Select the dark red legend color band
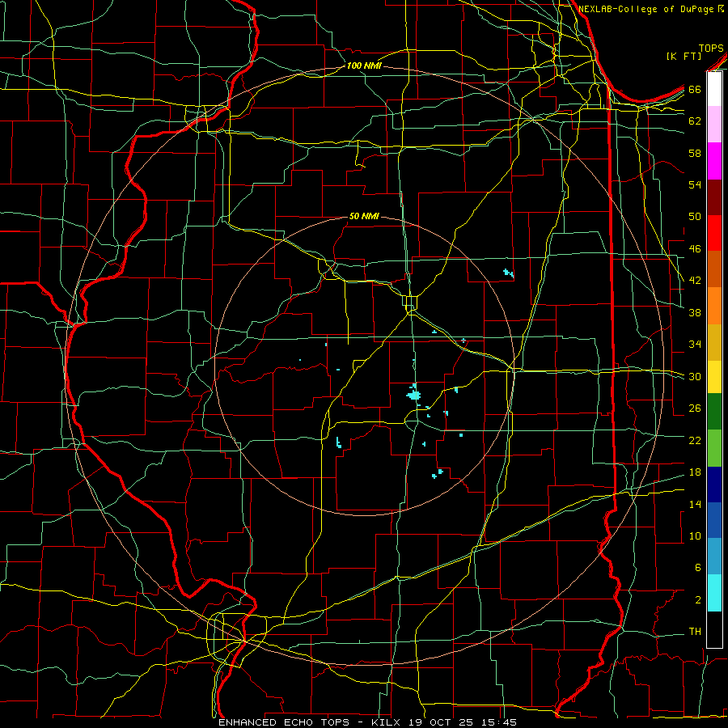Viewport: 728px width, 728px height. coord(714,197)
